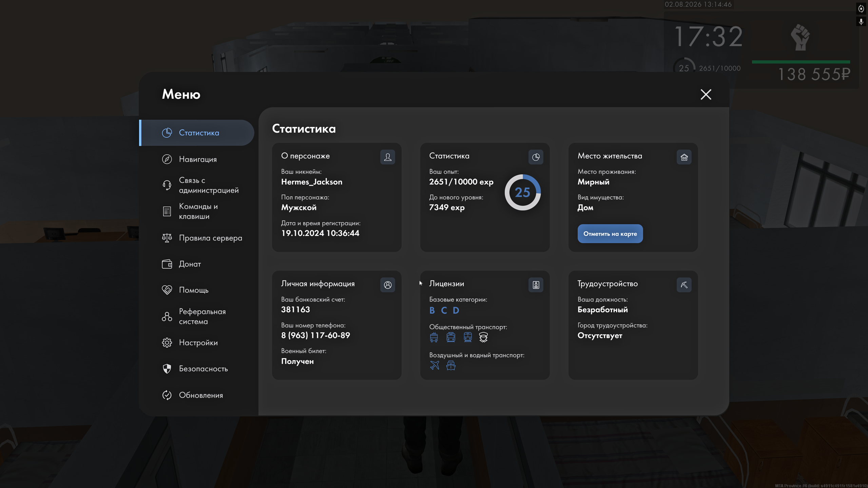Click the wallet icon for Донат

click(167, 264)
